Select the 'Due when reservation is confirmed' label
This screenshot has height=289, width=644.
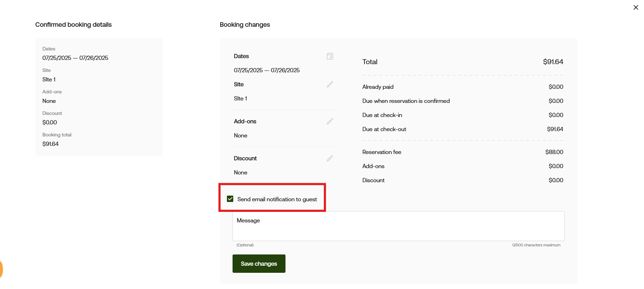(406, 101)
